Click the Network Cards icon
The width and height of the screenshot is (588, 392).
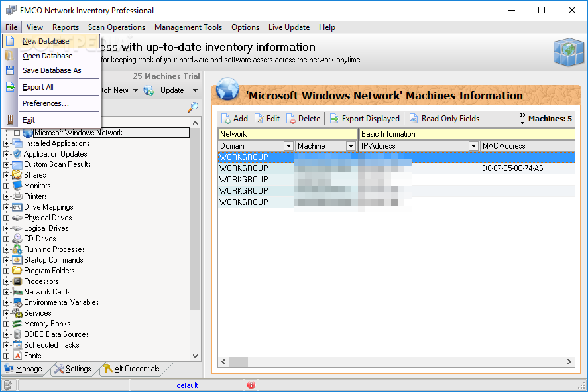pyautogui.click(x=17, y=292)
